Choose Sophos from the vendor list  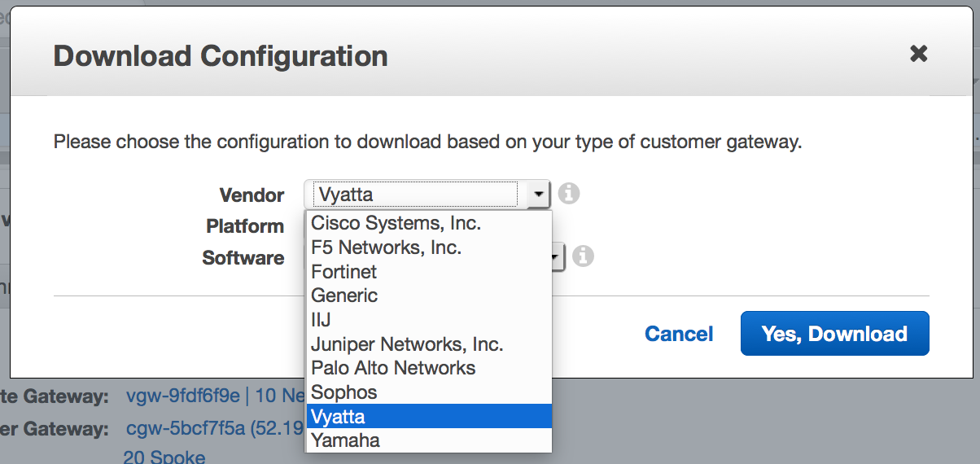click(x=429, y=392)
